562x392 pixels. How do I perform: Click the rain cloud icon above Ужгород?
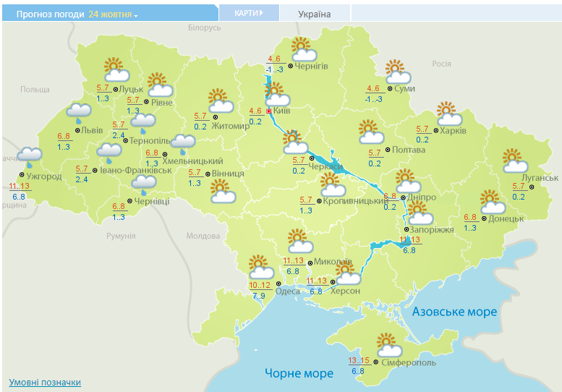coord(29,157)
